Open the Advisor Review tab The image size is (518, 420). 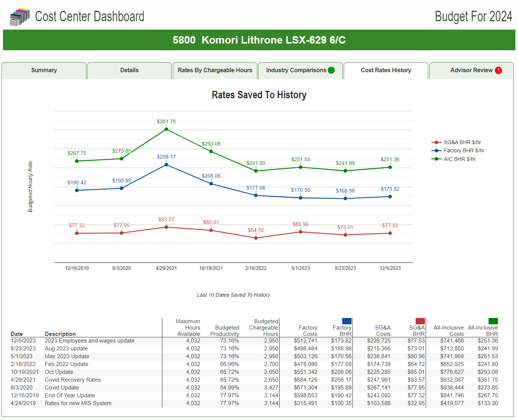[471, 70]
